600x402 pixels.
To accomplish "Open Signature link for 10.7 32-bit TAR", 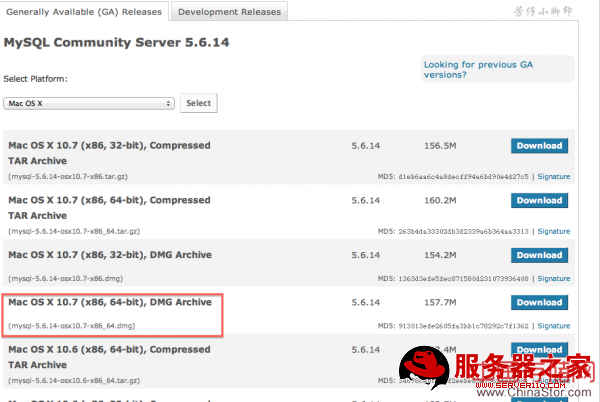I will point(554,176).
